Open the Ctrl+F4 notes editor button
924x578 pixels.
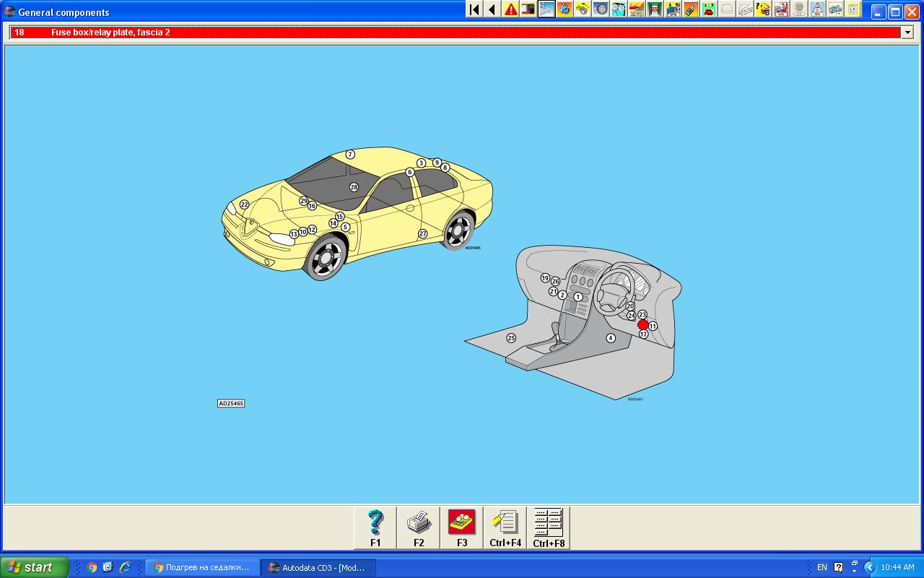(x=505, y=528)
